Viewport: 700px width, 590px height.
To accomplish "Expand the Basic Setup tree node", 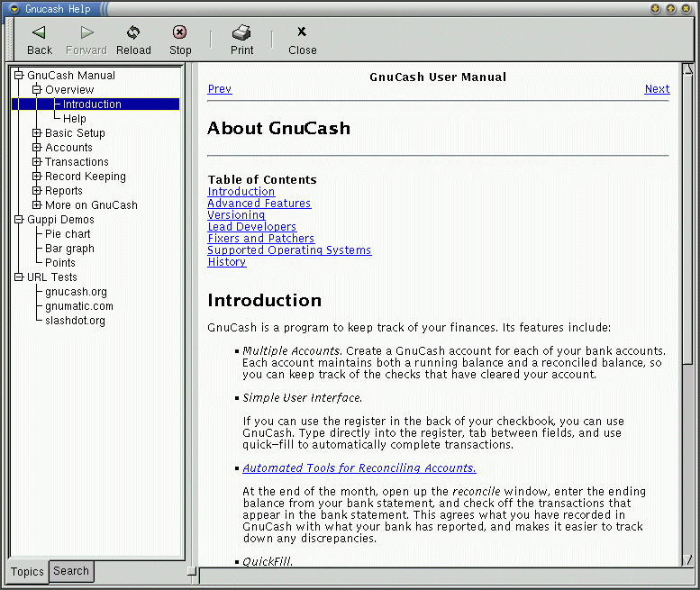I will [37, 133].
